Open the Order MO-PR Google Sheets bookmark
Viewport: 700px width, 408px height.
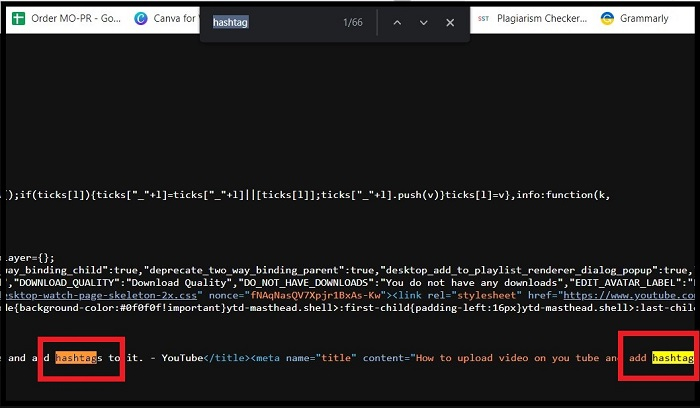click(x=66, y=19)
